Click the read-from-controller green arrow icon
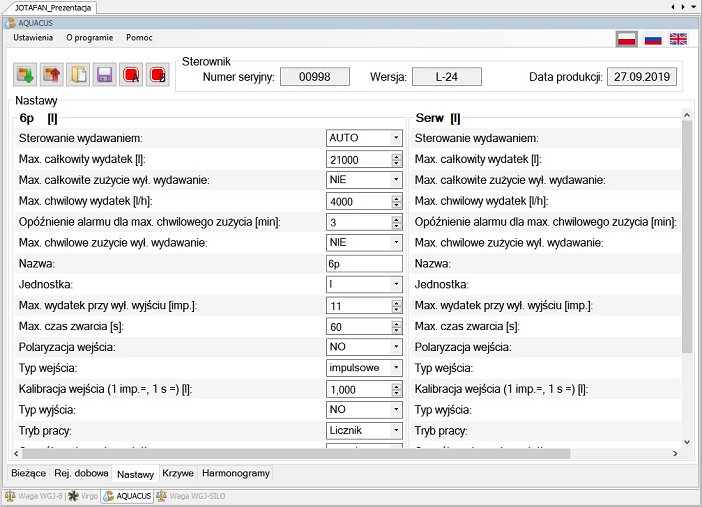Viewport: 702px width, 507px height. [x=25, y=74]
